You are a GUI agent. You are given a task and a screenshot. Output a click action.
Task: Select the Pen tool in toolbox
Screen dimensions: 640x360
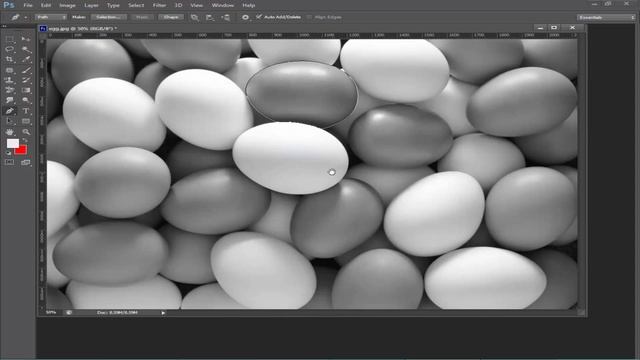(x=10, y=111)
